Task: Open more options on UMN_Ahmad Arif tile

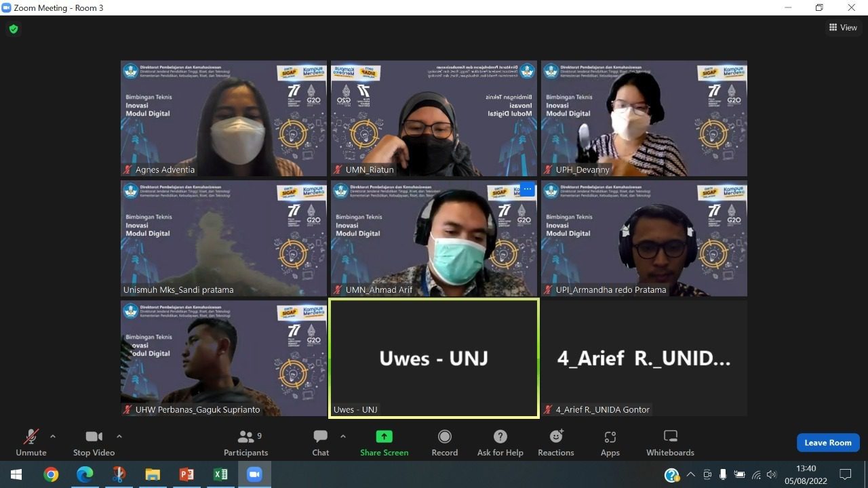Action: [x=527, y=190]
